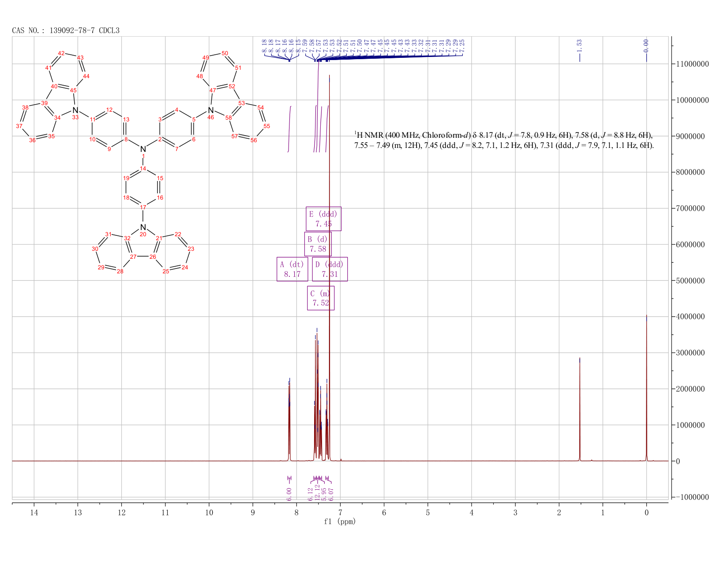Click x-axis tick label '5'
This screenshot has height=563, width=728.
click(428, 513)
